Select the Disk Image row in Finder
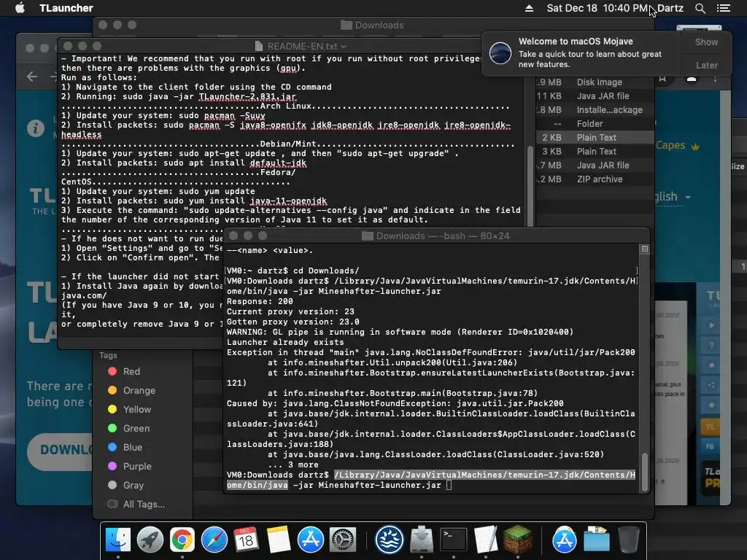The image size is (747, 560). tap(595, 82)
